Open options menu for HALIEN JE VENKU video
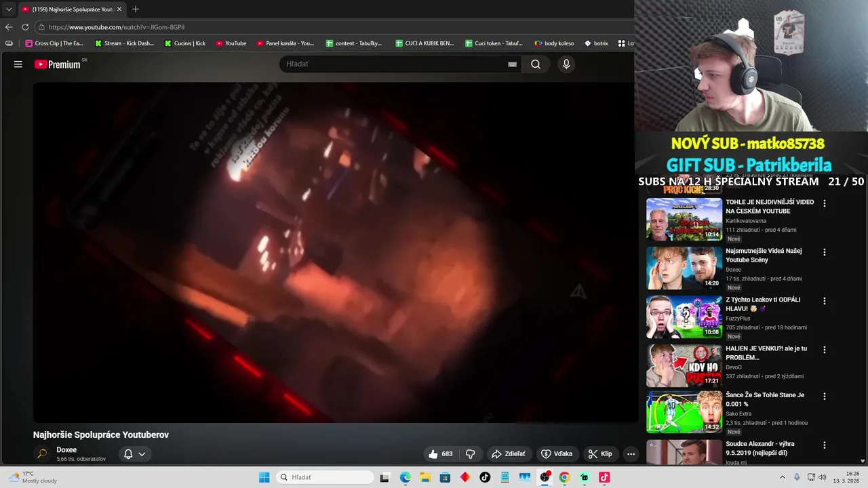 825,350
